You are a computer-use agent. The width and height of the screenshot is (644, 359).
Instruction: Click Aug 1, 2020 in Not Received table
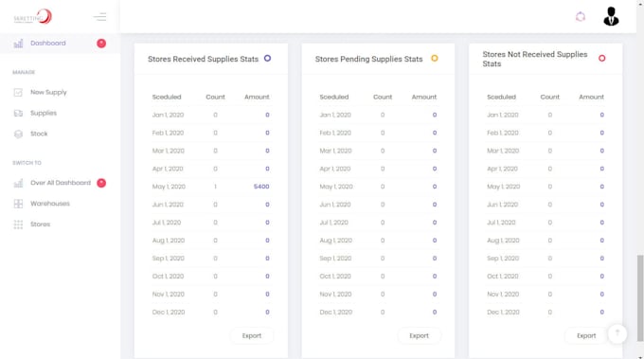click(503, 241)
